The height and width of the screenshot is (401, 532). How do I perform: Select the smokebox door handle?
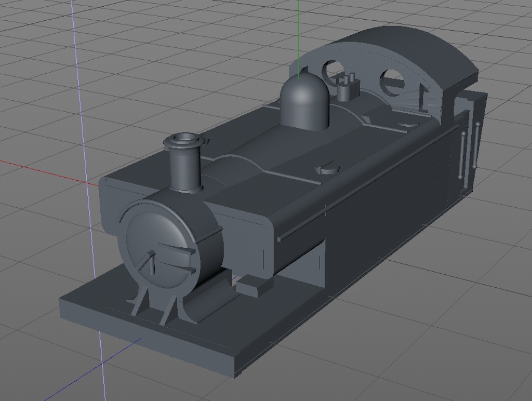point(148,262)
